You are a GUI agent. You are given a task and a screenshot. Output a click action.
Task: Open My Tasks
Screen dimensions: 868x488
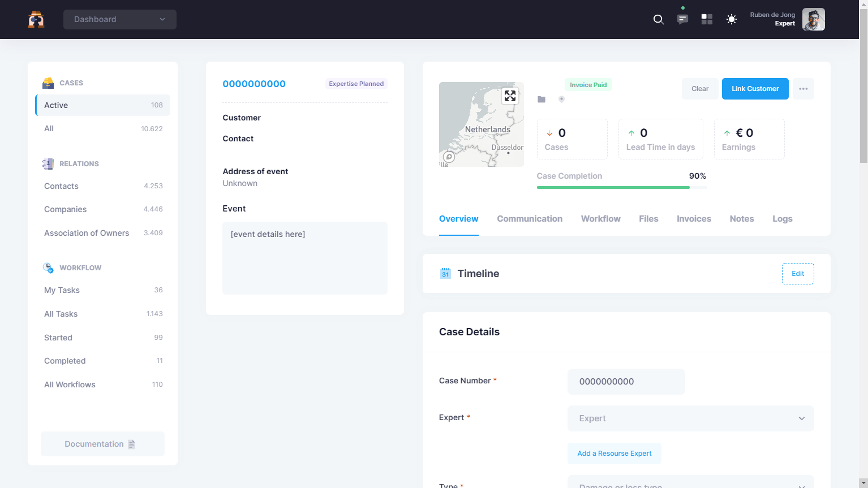pos(103,290)
